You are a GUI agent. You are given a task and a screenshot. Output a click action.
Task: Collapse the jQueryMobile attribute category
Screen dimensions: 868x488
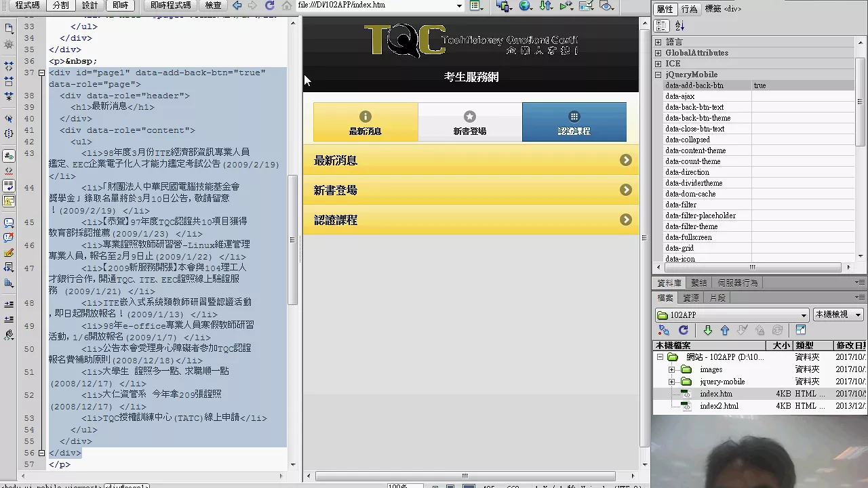(658, 75)
